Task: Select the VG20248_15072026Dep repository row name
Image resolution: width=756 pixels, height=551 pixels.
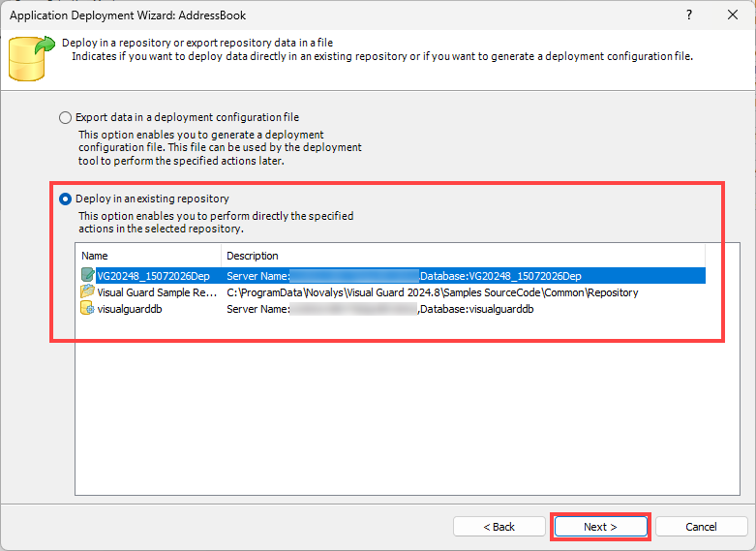Action: point(153,276)
